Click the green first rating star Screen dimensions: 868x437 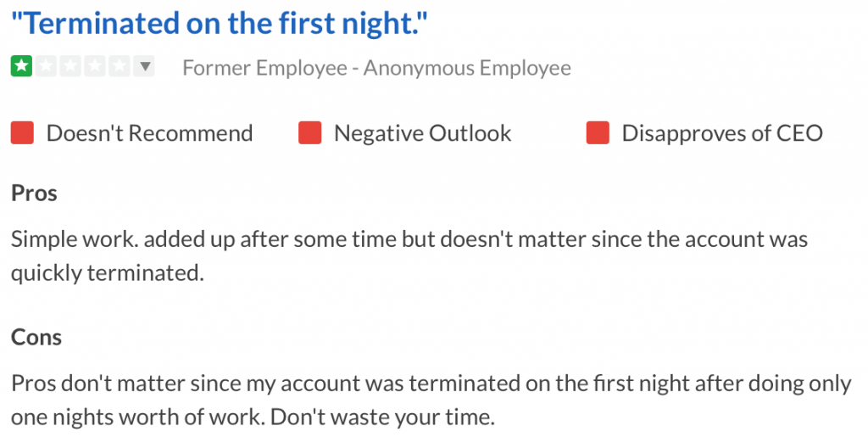(x=21, y=66)
